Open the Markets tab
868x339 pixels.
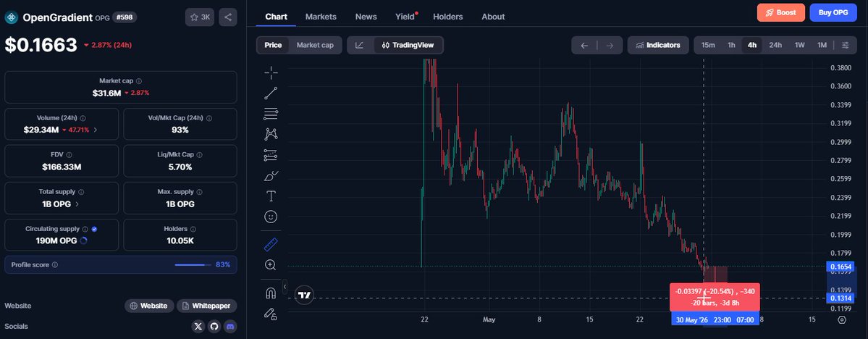click(321, 17)
